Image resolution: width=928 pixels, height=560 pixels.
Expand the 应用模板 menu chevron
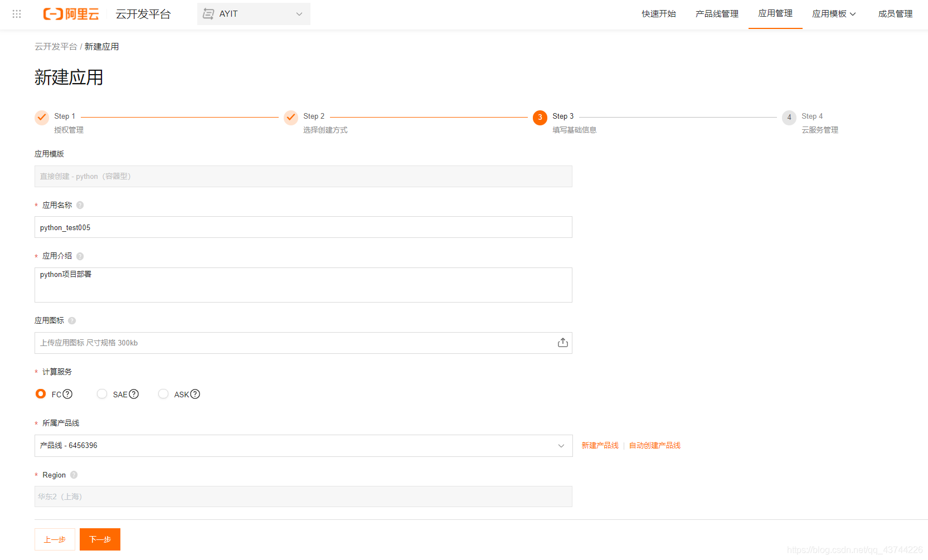click(x=853, y=14)
